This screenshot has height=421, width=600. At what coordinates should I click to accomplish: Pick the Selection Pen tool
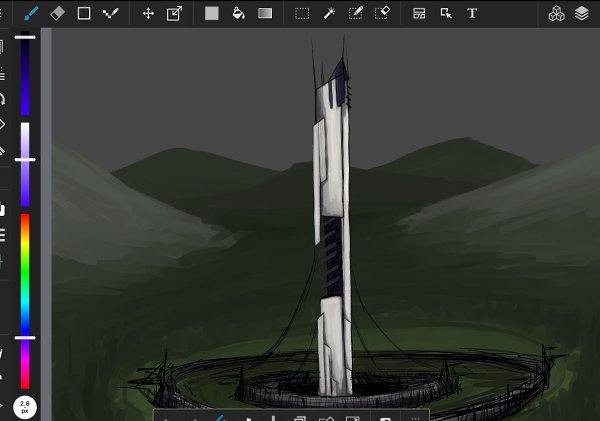coord(355,13)
